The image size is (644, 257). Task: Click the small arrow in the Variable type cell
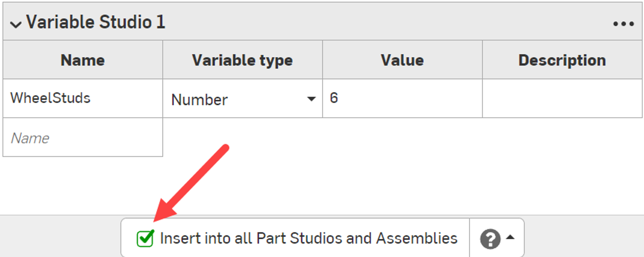coord(311,99)
